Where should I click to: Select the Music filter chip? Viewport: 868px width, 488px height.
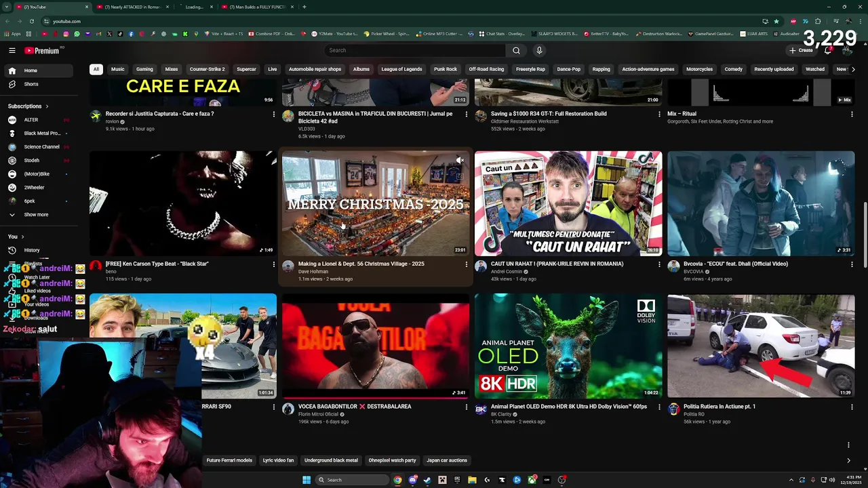click(x=118, y=69)
